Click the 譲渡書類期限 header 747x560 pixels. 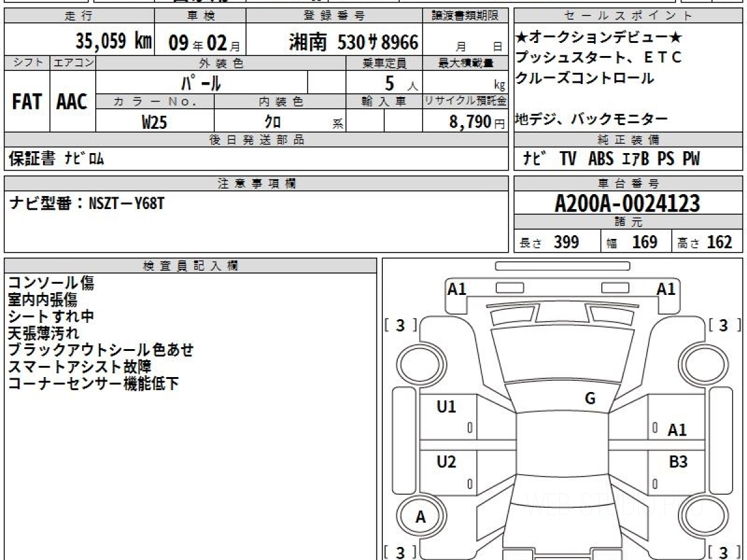[x=466, y=16]
